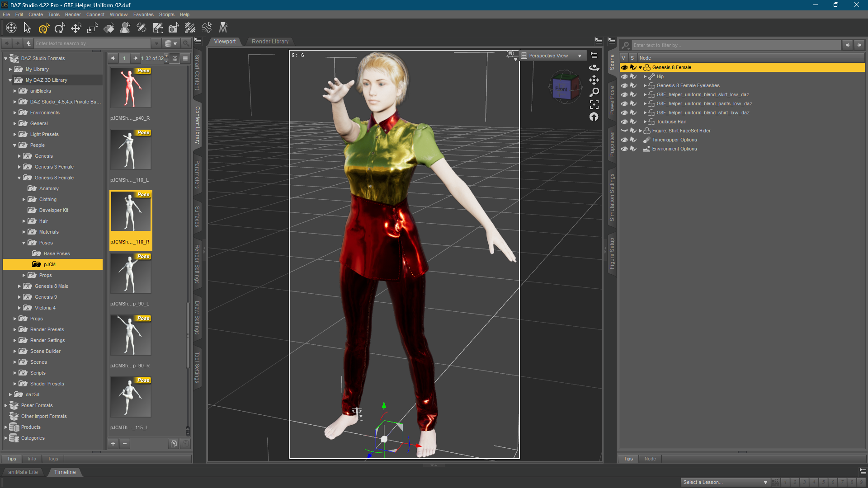Hide the Toulouse Hair node
Viewport: 868px width, 488px height.
[624, 122]
